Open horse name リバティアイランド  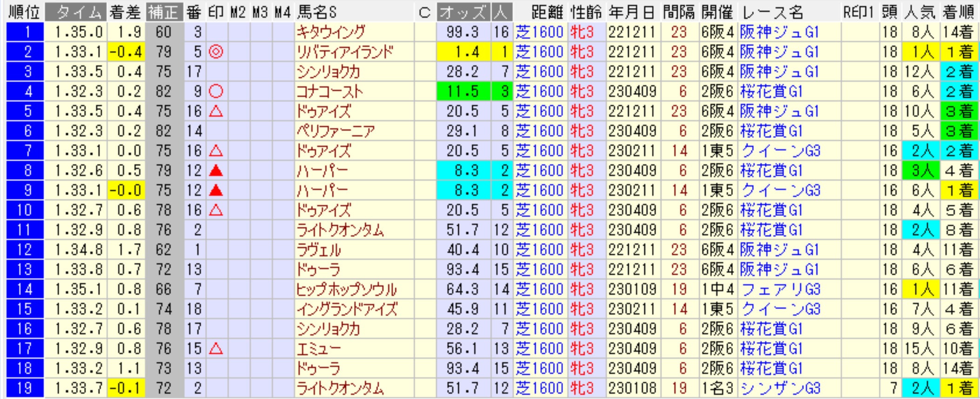(x=345, y=52)
